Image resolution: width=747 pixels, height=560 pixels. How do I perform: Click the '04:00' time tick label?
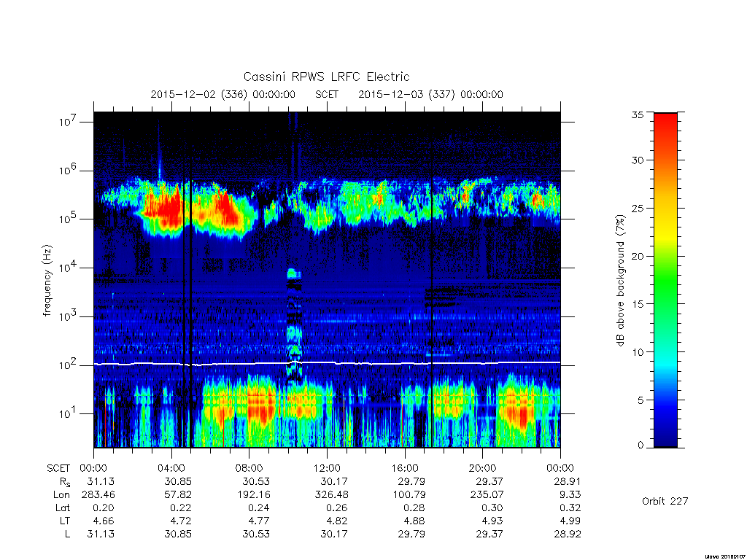(x=171, y=468)
